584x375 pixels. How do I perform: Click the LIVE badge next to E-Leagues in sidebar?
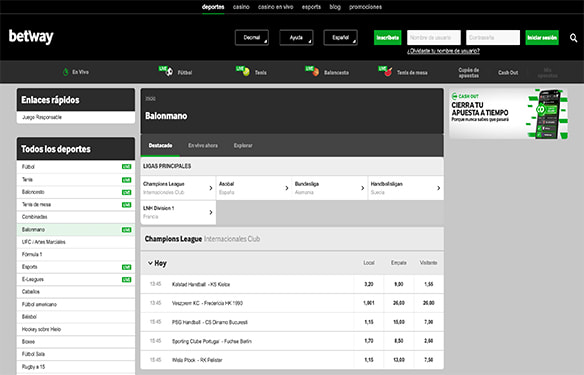pos(127,280)
